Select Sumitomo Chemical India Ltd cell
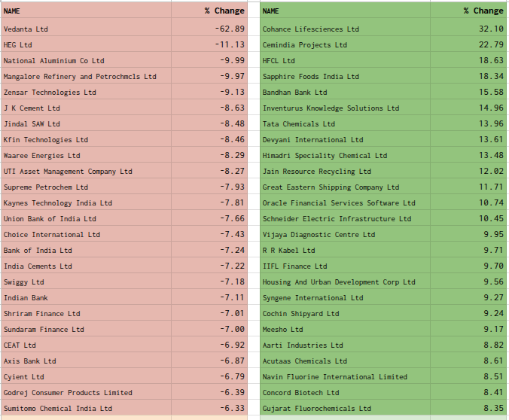This screenshot has width=509, height=420. (x=86, y=408)
